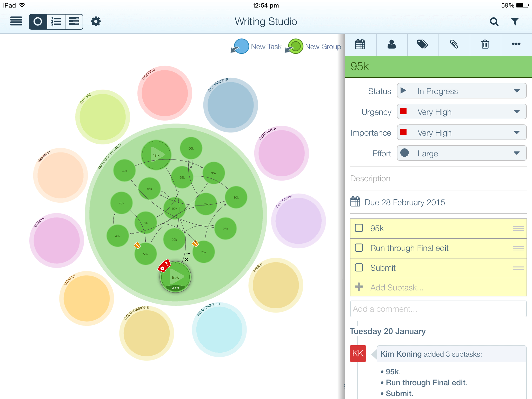Click the Description field
The image size is (532, 399).
[438, 178]
